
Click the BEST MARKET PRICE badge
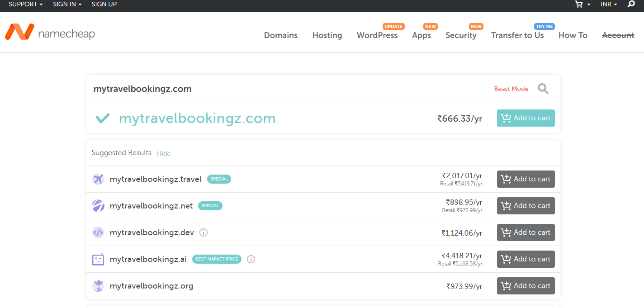coord(217,259)
